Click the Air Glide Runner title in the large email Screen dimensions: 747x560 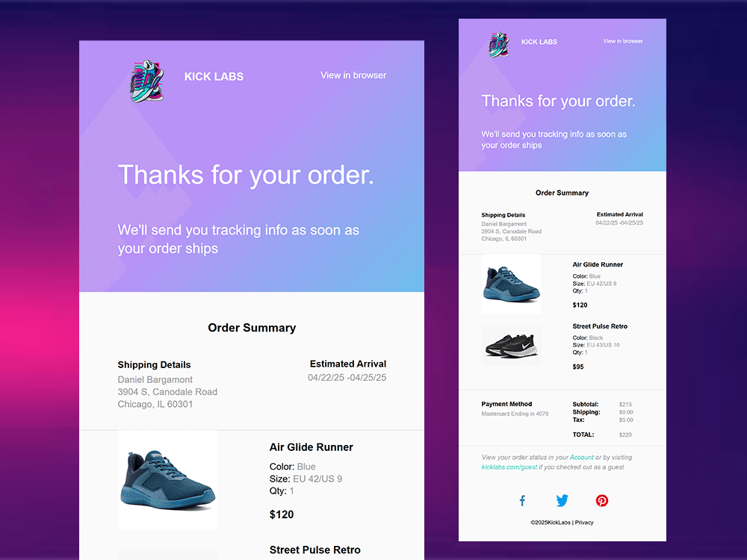pyautogui.click(x=311, y=447)
